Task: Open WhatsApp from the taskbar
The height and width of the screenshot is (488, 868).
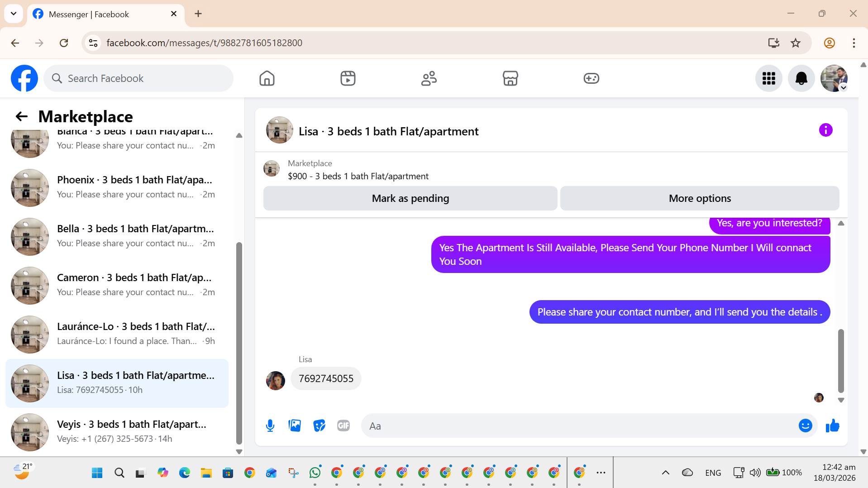Action: pyautogui.click(x=315, y=473)
